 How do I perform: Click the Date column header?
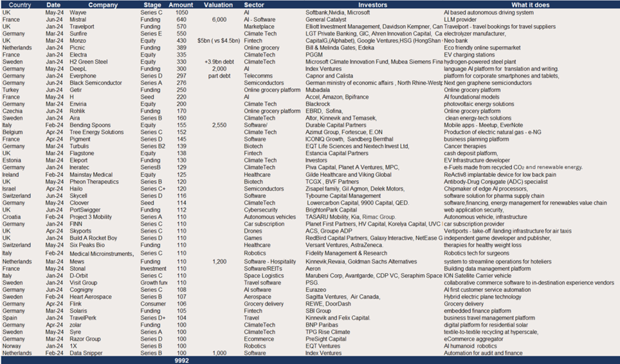tap(53, 5)
